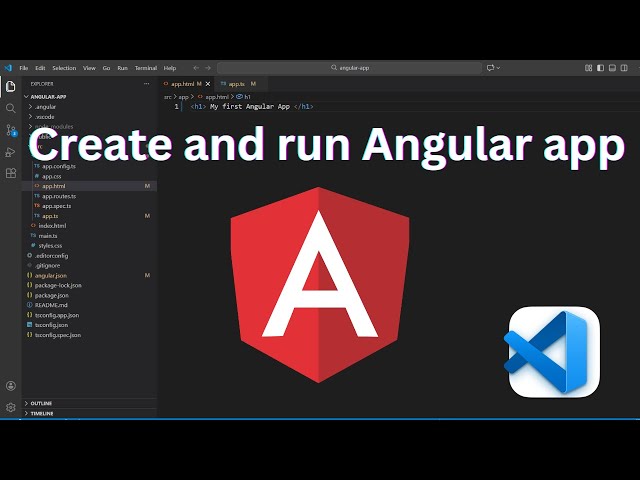The height and width of the screenshot is (480, 640).
Task: Open the Run menu
Action: [122, 68]
